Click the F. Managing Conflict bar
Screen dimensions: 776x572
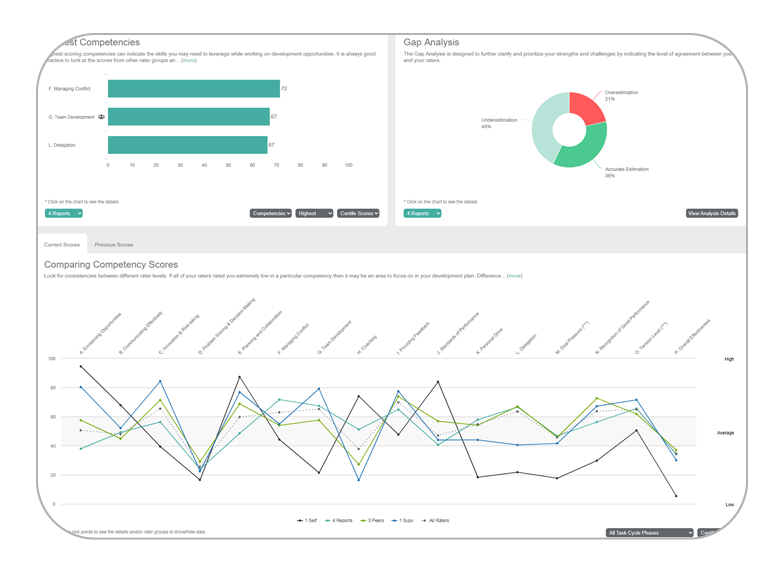coord(193,89)
